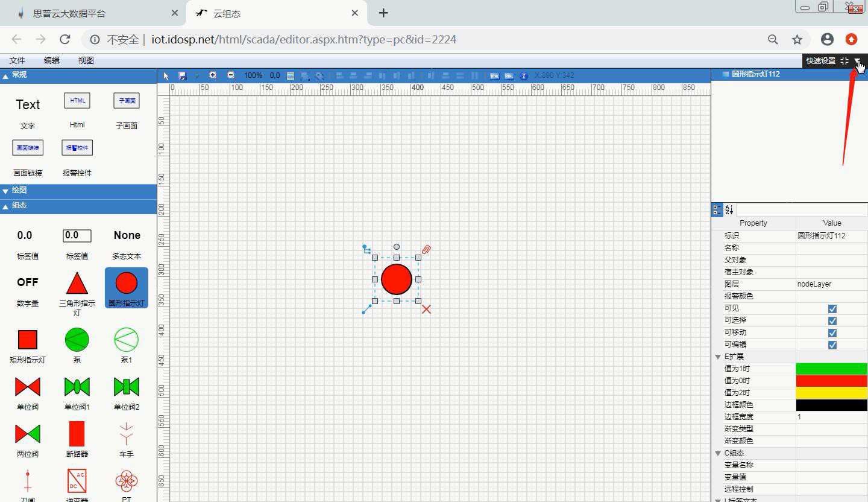Open the 文件 menu
The height and width of the screenshot is (502, 868).
point(17,60)
